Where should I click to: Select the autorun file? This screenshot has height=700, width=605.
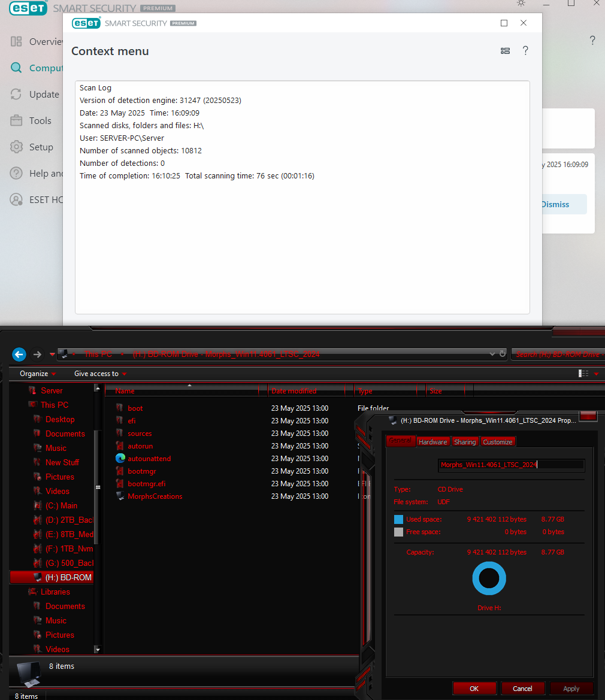point(140,446)
